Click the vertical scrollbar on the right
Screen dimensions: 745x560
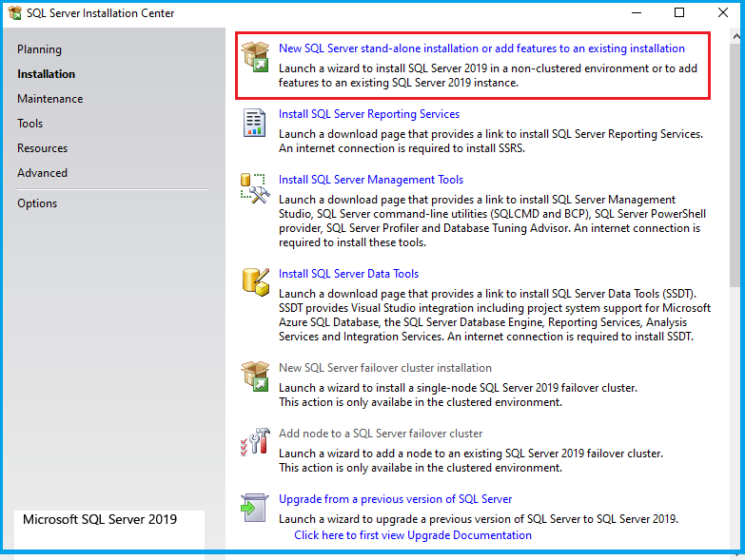[736, 162]
